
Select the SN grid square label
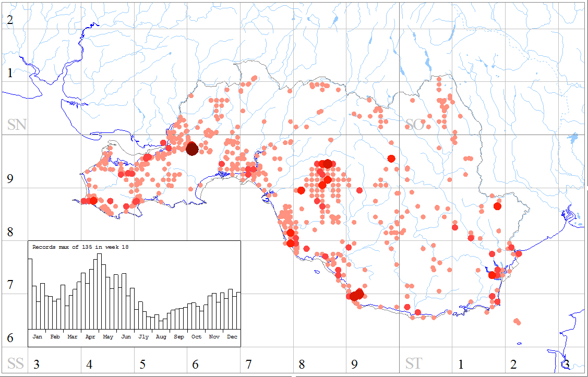coord(17,125)
